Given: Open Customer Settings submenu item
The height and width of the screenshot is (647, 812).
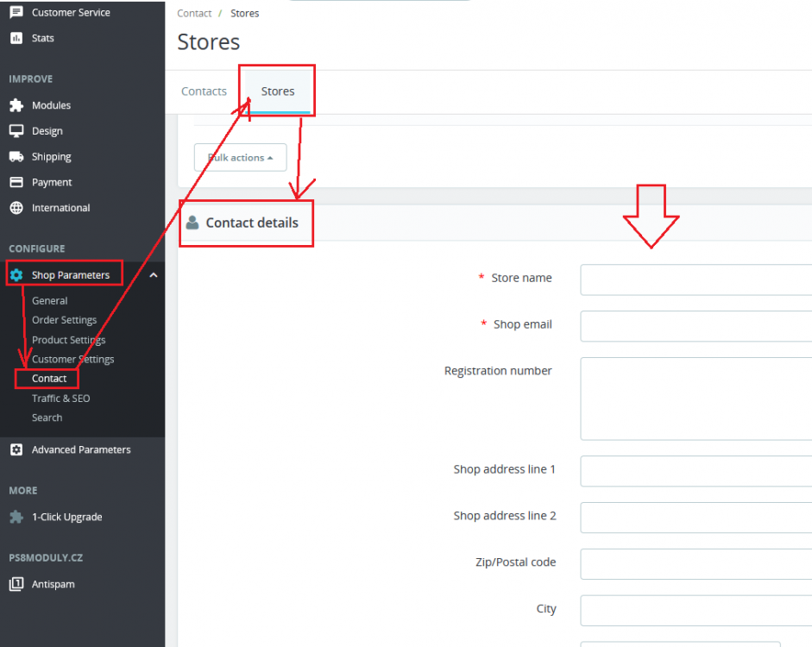Looking at the screenshot, I should point(73,359).
